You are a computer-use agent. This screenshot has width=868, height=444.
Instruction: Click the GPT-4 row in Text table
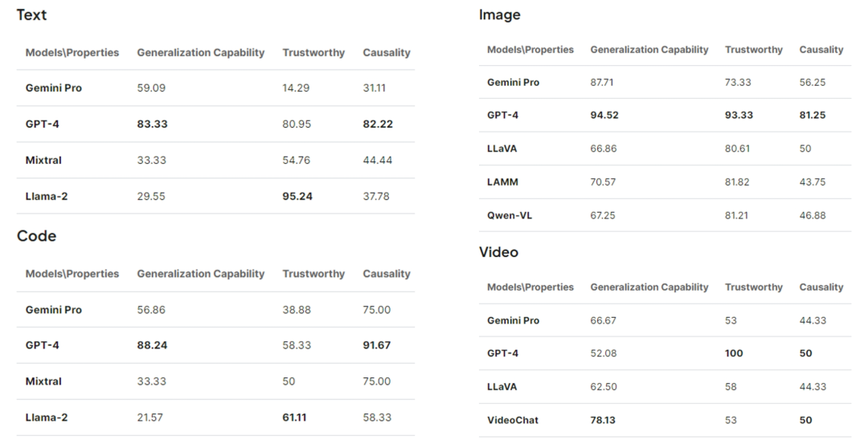click(215, 124)
